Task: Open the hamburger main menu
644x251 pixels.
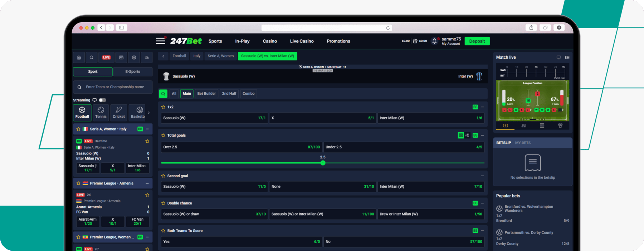Action: point(161,41)
